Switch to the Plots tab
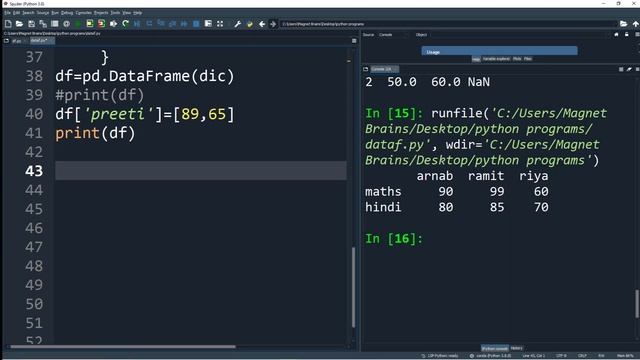Viewport: 640px width, 360px height. pos(517,59)
